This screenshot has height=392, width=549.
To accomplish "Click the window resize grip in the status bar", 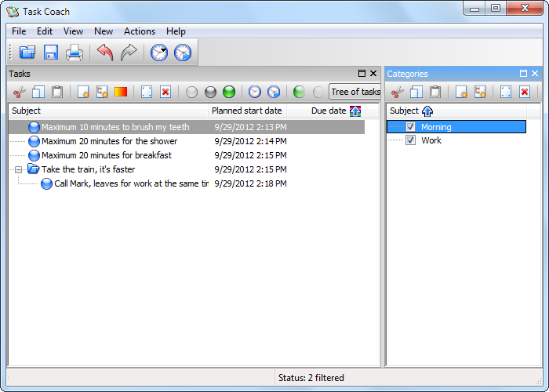I will [538, 381].
